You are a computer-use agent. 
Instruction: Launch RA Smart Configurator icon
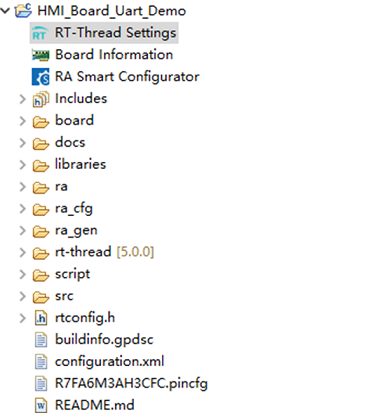(x=40, y=77)
